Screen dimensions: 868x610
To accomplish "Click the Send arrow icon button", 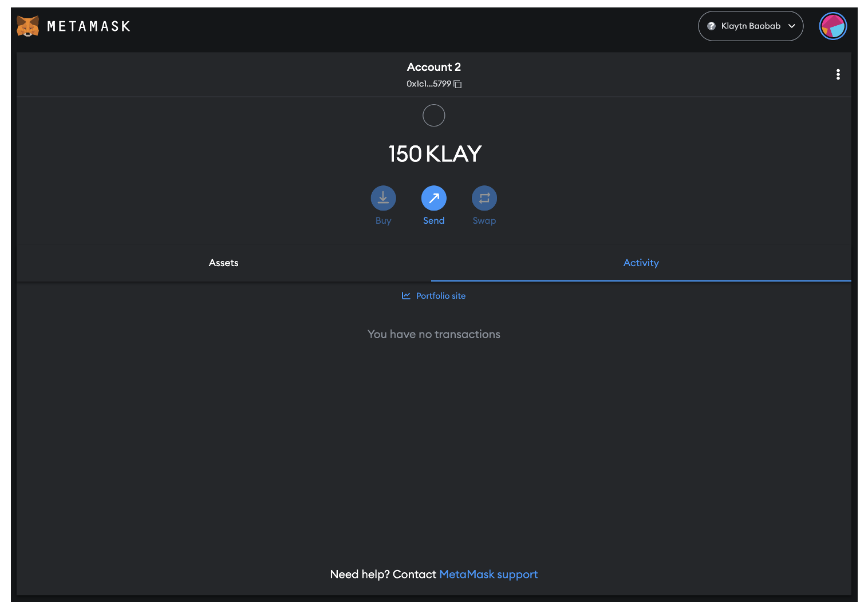I will point(434,198).
